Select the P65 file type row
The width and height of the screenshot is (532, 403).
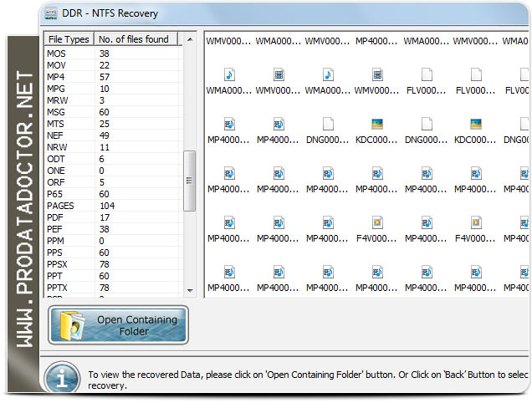(x=113, y=194)
